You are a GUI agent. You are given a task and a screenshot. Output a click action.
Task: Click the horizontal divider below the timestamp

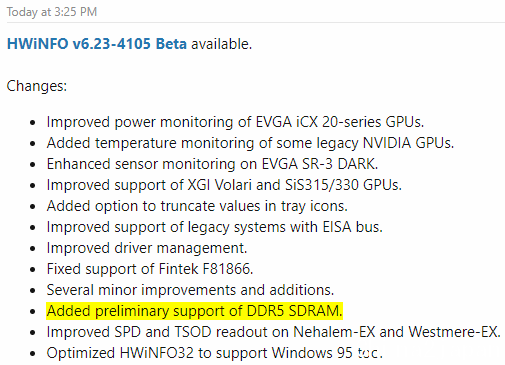[x=256, y=23]
